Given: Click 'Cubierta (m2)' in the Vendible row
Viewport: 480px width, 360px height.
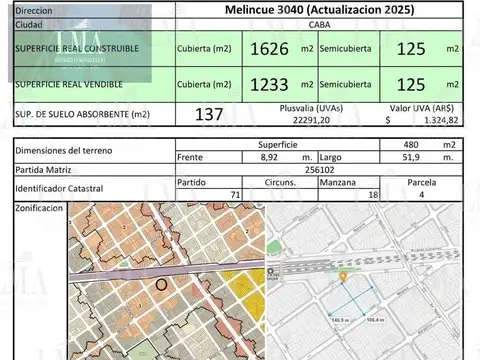Looking at the screenshot, I should (204, 84).
